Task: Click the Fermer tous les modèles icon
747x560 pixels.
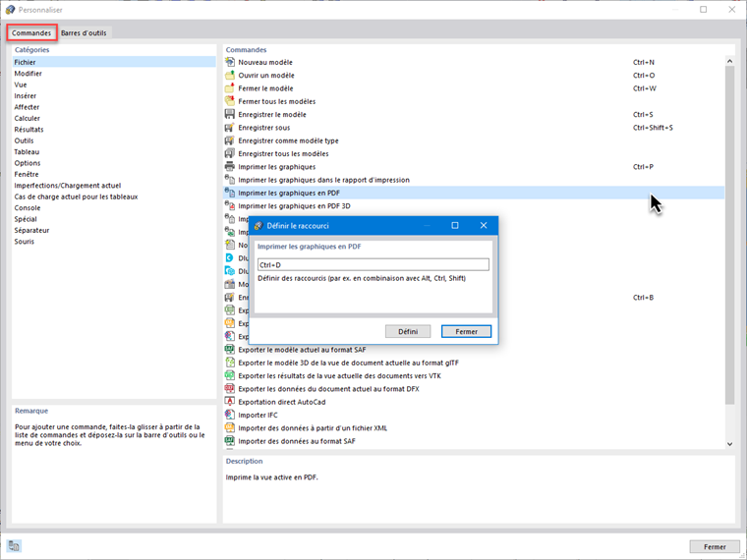Action: pos(230,101)
